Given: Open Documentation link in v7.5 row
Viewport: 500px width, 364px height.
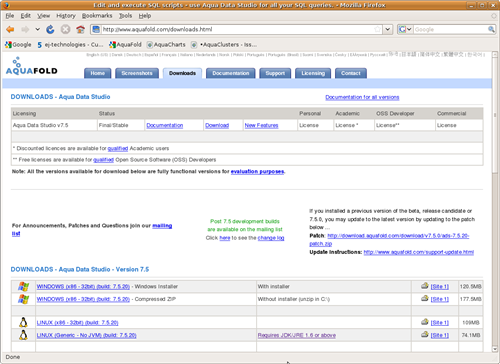Looking at the screenshot, I should coord(165,125).
